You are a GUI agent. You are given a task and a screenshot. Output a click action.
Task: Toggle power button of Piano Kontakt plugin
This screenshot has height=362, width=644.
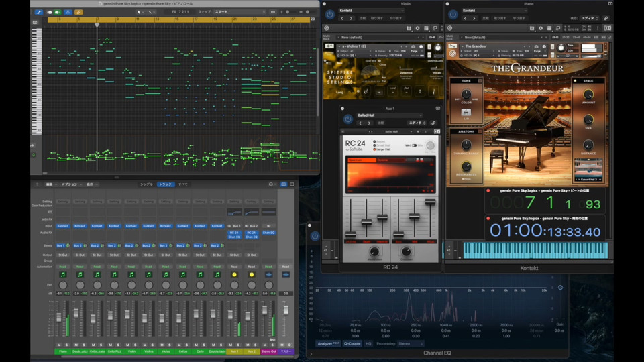pos(453,14)
